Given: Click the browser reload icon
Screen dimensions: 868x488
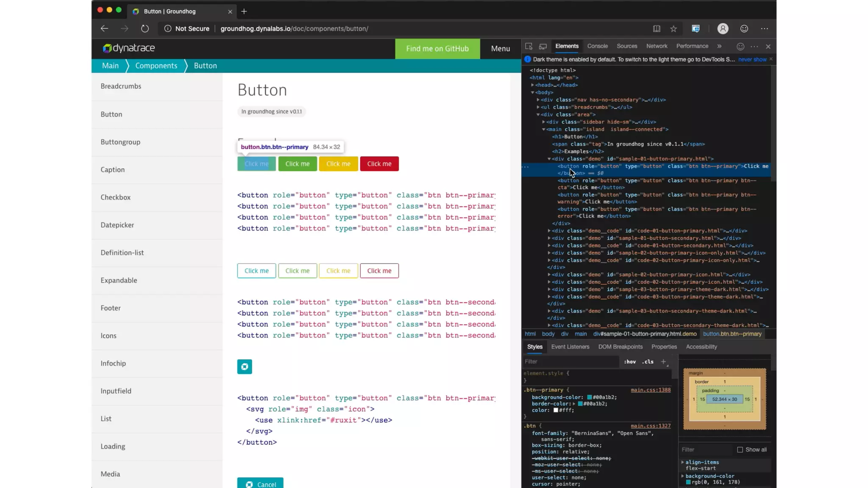Looking at the screenshot, I should point(145,28).
